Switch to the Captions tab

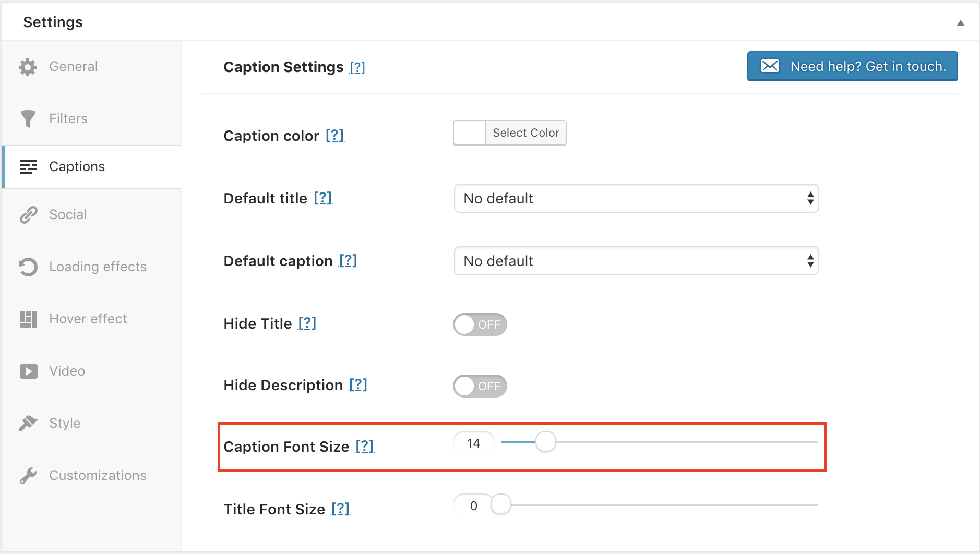tap(77, 167)
